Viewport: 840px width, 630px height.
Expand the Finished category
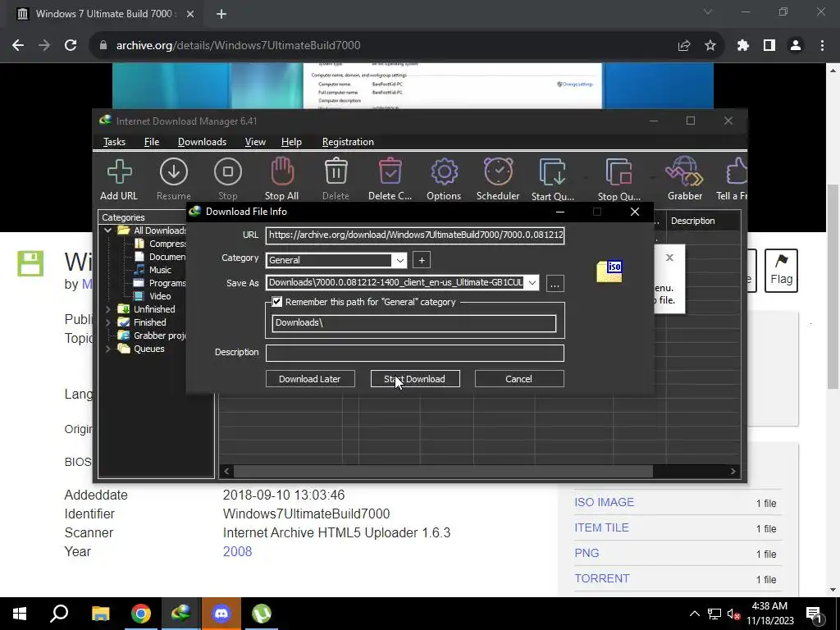107,322
